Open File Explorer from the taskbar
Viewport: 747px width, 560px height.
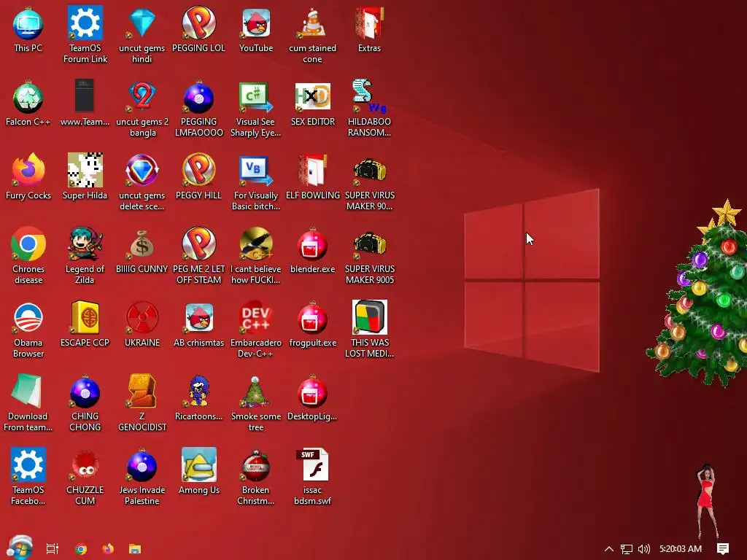click(135, 548)
